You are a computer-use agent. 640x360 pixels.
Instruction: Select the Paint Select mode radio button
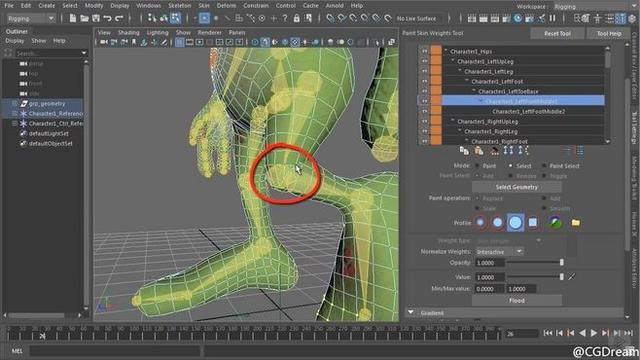pyautogui.click(x=544, y=166)
